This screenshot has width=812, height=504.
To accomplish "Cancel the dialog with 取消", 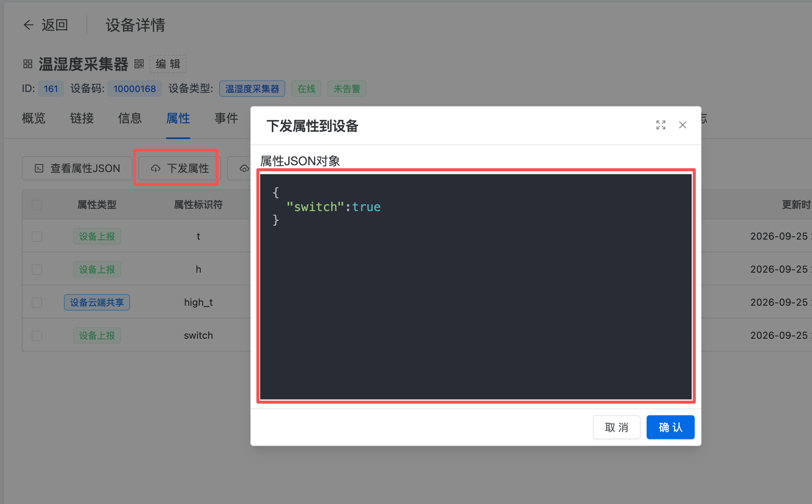I will [617, 427].
